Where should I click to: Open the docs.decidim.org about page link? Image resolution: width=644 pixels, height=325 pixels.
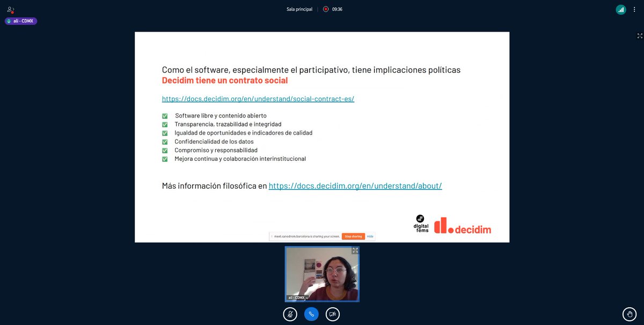pyautogui.click(x=355, y=186)
